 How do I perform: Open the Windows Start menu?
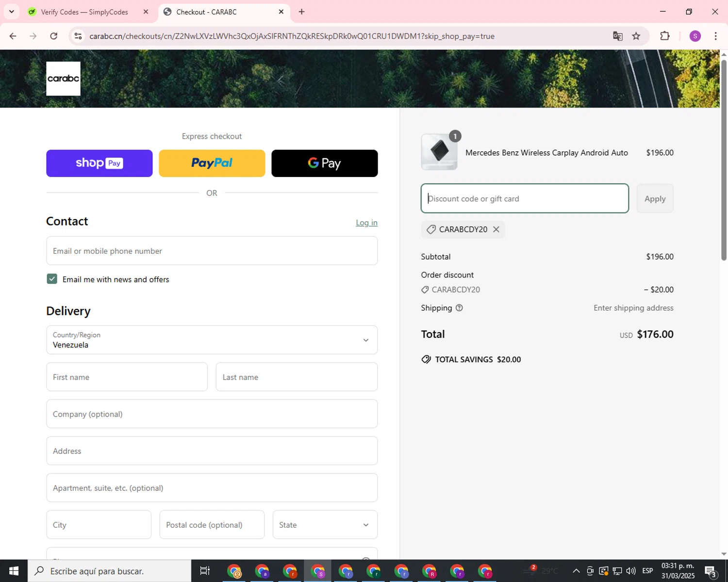tap(14, 571)
